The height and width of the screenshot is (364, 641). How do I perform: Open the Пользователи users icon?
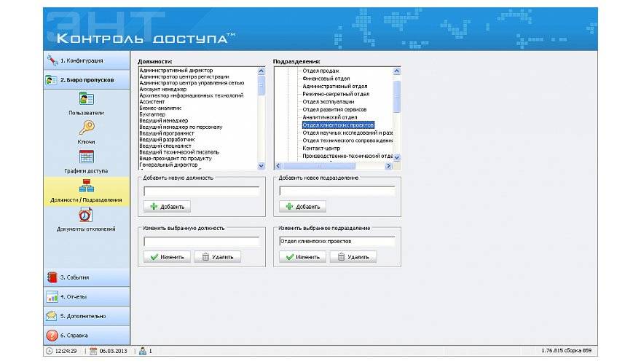click(x=86, y=99)
